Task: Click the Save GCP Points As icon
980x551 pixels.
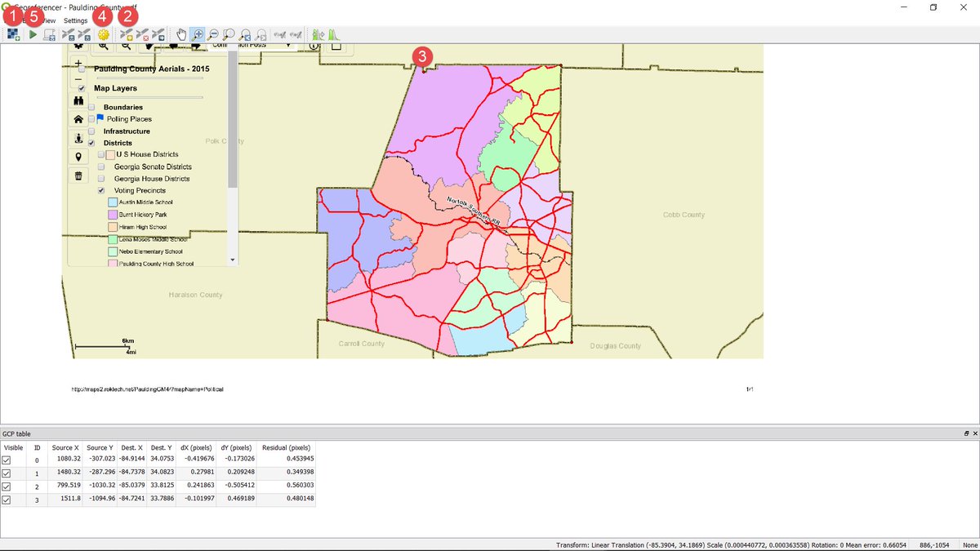Action: (85, 34)
